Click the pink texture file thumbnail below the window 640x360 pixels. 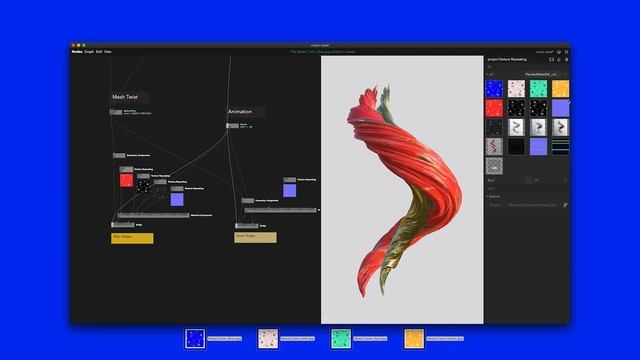point(268,339)
